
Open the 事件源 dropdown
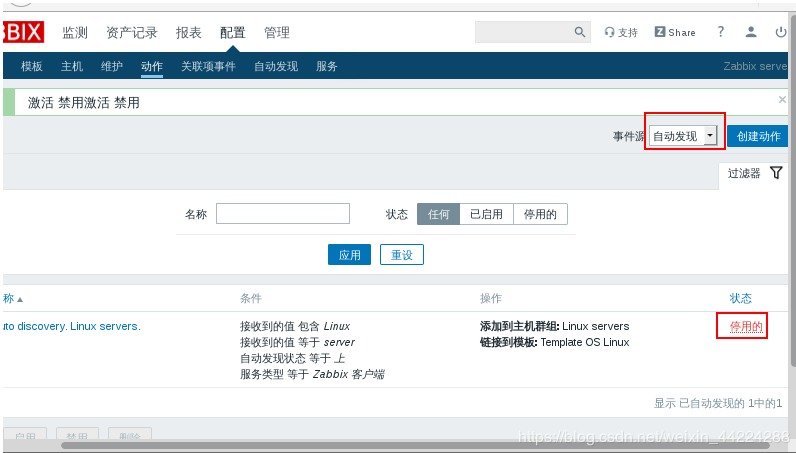[x=683, y=136]
